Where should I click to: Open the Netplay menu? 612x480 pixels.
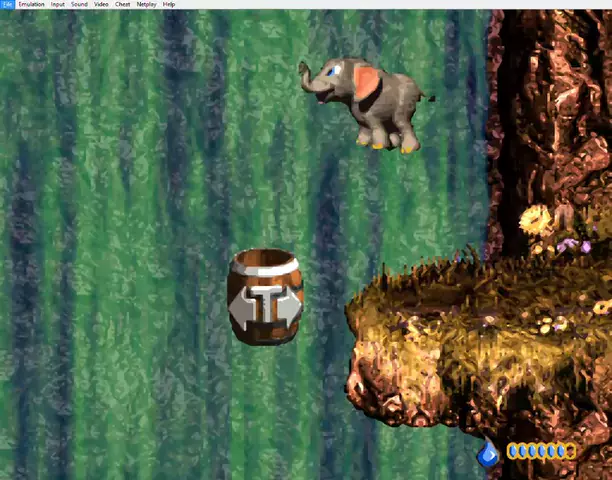click(x=146, y=4)
